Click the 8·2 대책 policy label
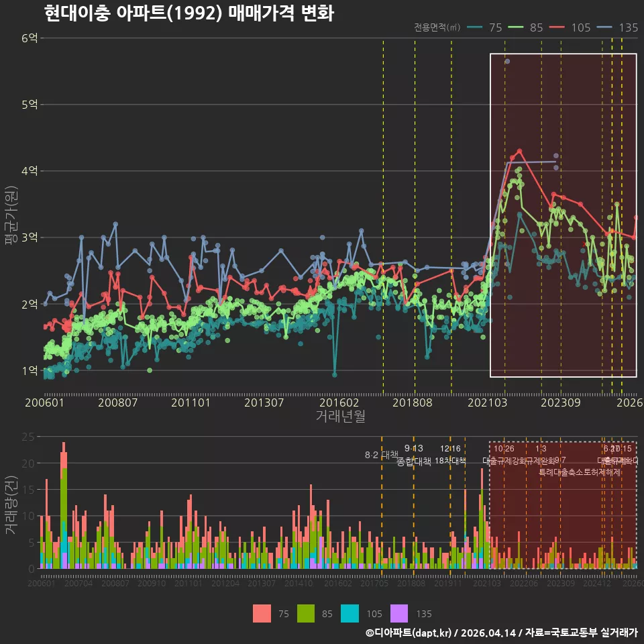Screen dimensions: 644x644 pyautogui.click(x=382, y=455)
